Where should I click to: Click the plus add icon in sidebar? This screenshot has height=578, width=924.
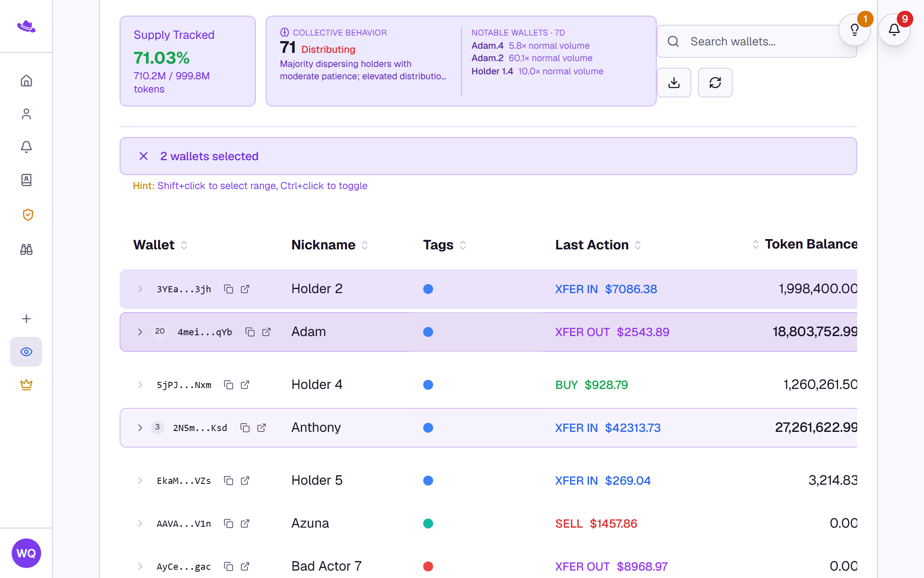point(26,319)
